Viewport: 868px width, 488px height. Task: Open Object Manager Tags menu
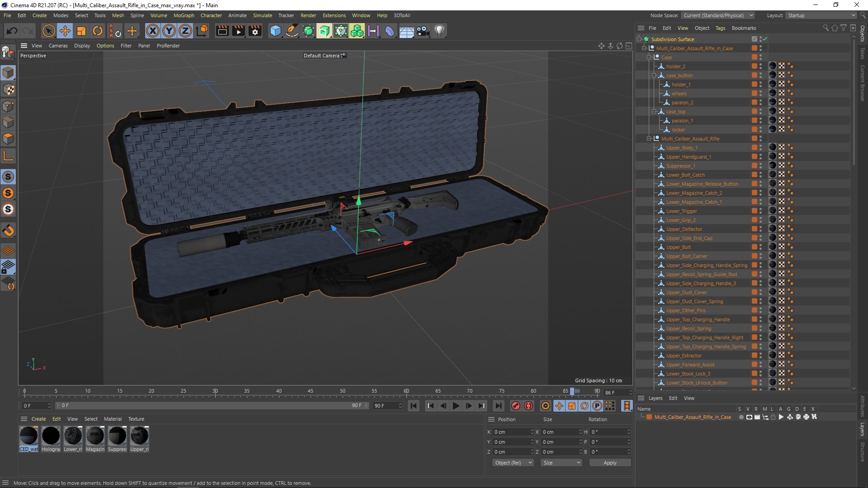pos(720,28)
